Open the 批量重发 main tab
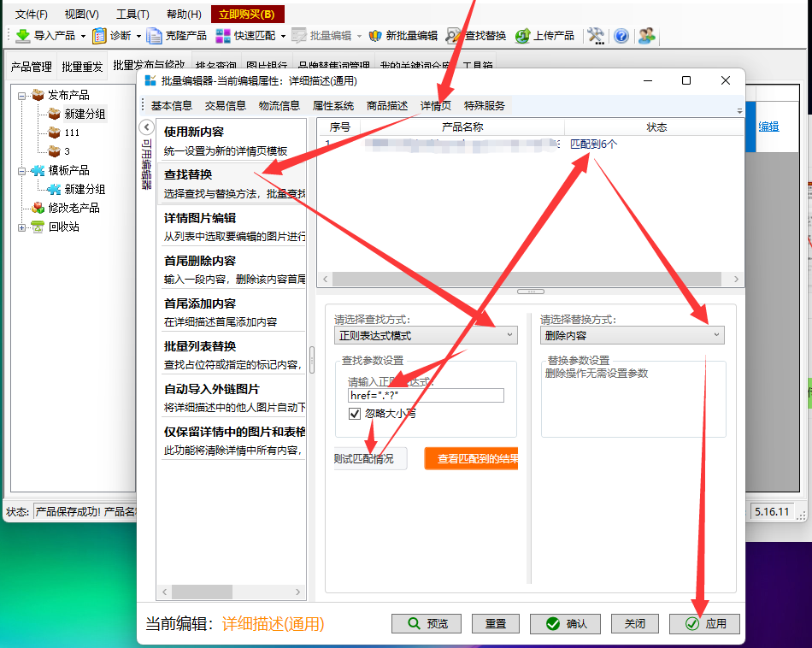The width and height of the screenshot is (812, 648). pos(82,67)
